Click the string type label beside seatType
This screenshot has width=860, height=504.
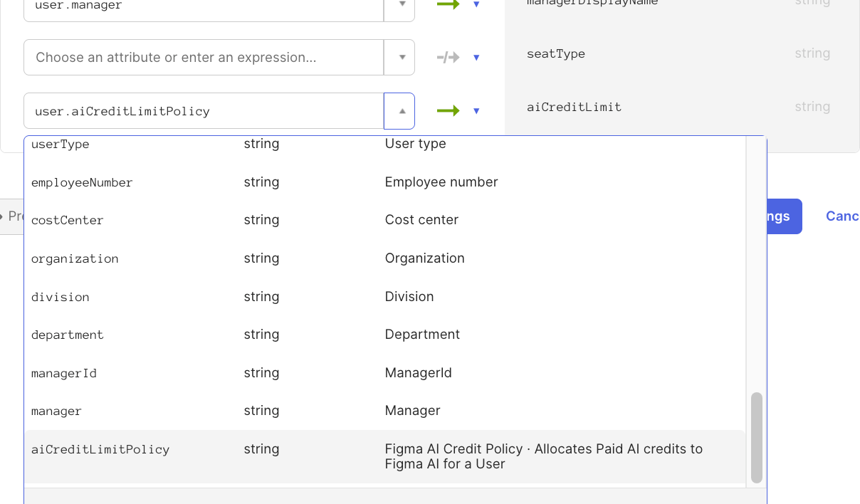(x=812, y=53)
